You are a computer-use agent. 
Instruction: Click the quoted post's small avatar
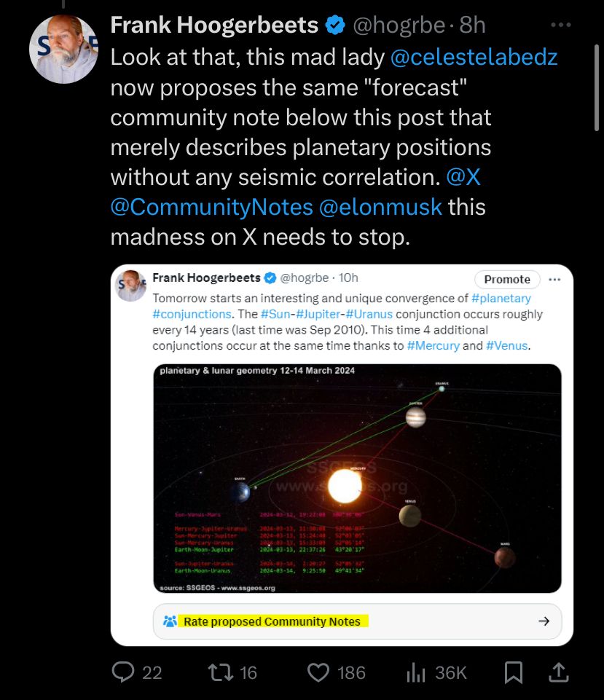coord(132,286)
